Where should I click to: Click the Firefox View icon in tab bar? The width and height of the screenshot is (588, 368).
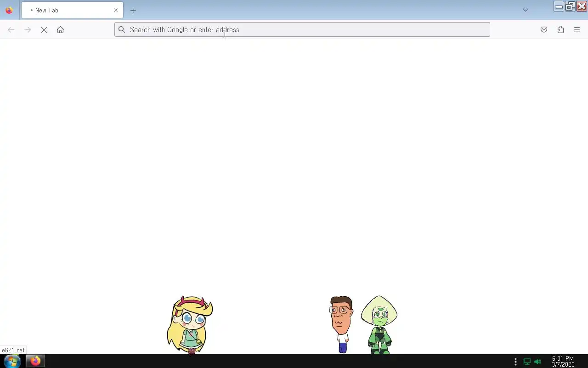9,10
